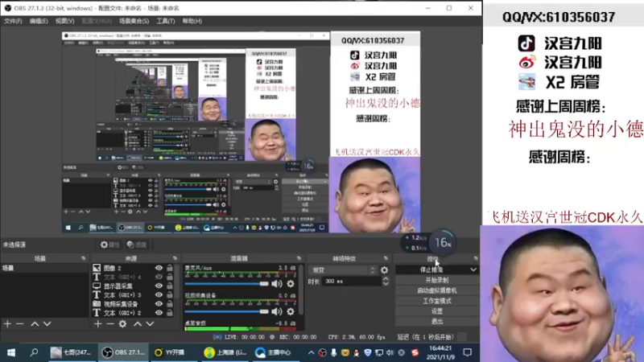
Task: Click the microphone tray icon
Action: 333,352
